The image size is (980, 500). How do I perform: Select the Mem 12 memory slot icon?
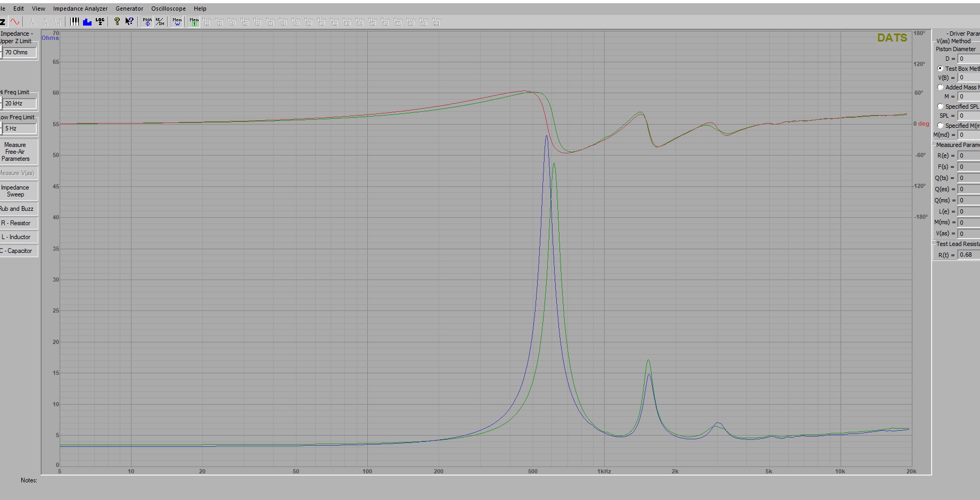pyautogui.click(x=334, y=22)
